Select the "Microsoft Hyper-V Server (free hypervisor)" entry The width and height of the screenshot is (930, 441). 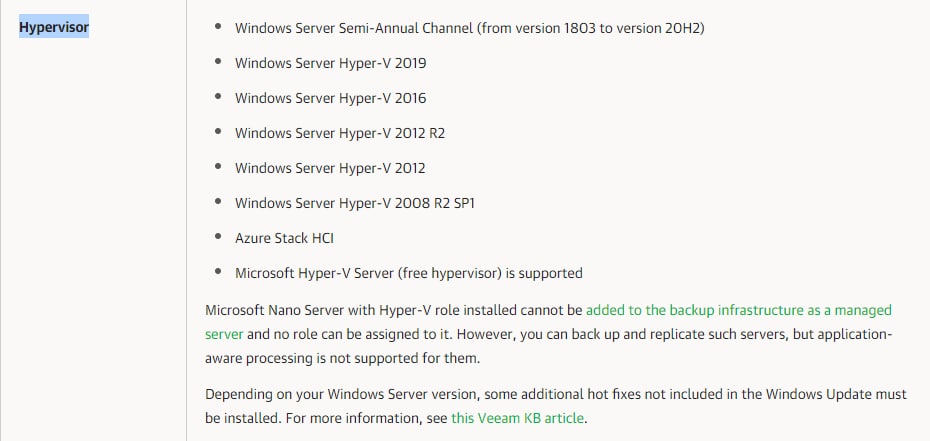pos(408,273)
